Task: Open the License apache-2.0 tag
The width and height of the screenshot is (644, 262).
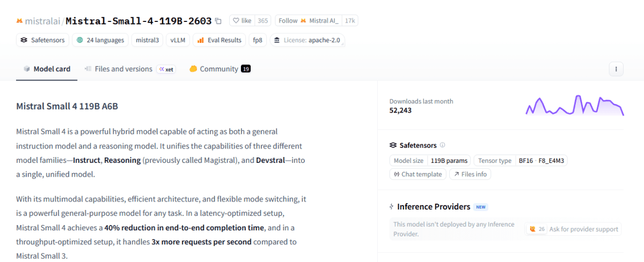Action: pos(307,40)
